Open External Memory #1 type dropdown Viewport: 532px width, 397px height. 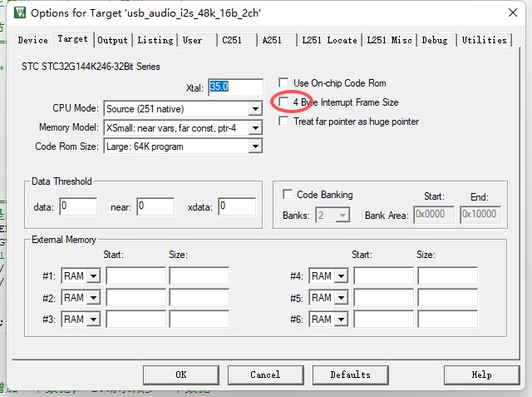pyautogui.click(x=81, y=275)
